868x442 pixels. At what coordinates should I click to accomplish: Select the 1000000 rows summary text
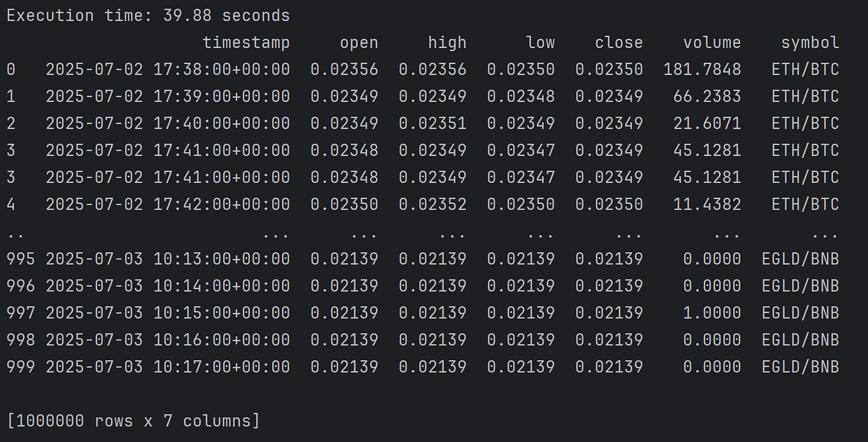point(132,420)
